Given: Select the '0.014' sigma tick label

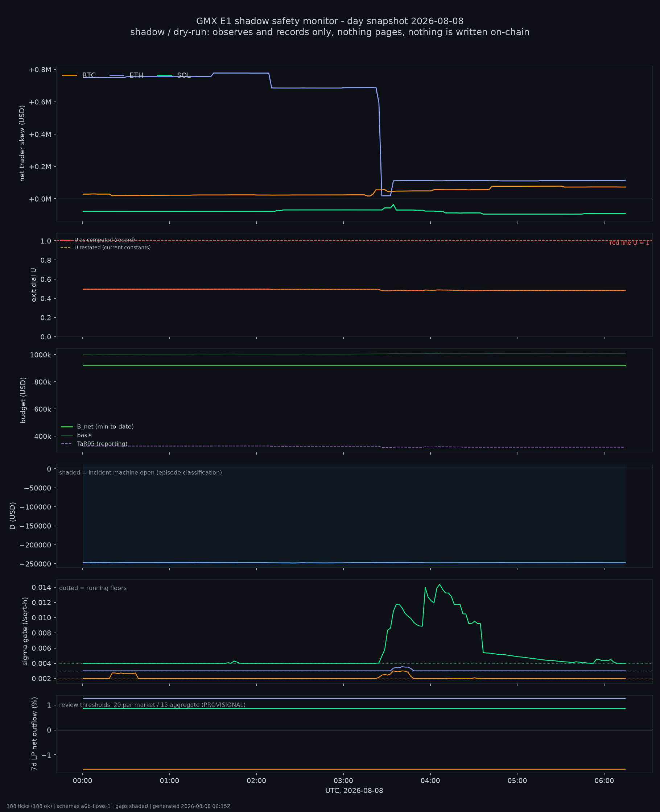Looking at the screenshot, I should 41,588.
